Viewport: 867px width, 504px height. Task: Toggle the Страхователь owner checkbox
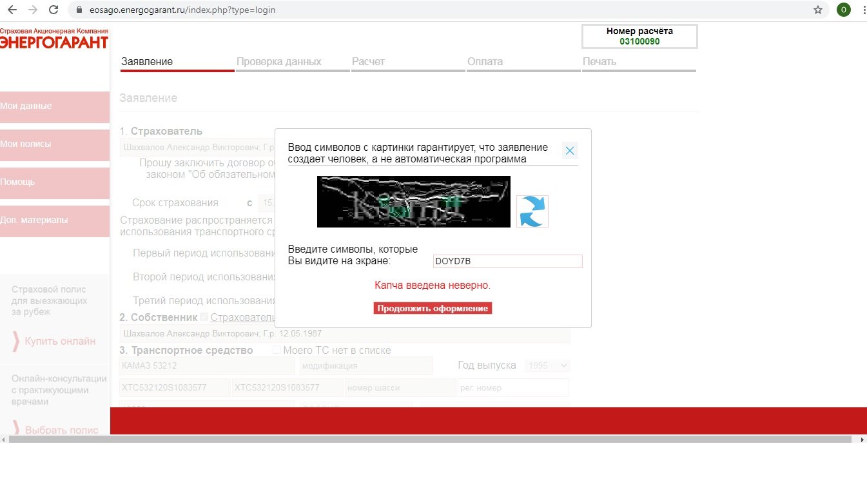tap(204, 317)
